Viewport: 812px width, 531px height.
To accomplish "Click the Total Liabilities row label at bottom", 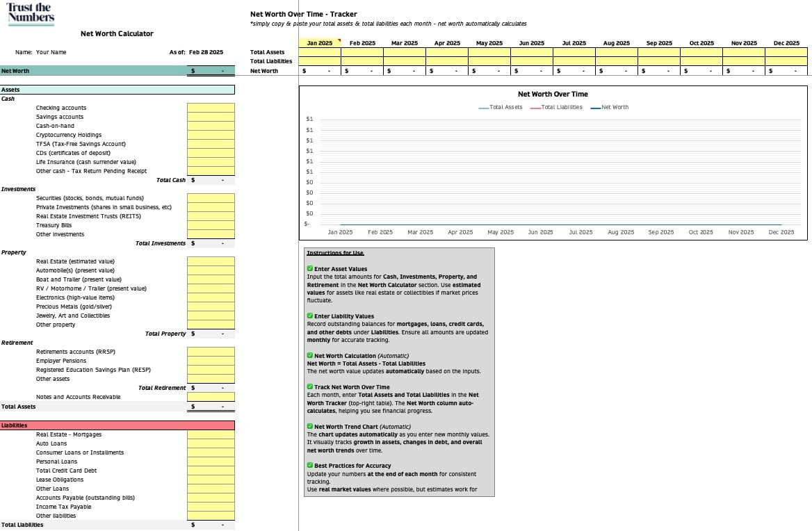I will point(22,525).
